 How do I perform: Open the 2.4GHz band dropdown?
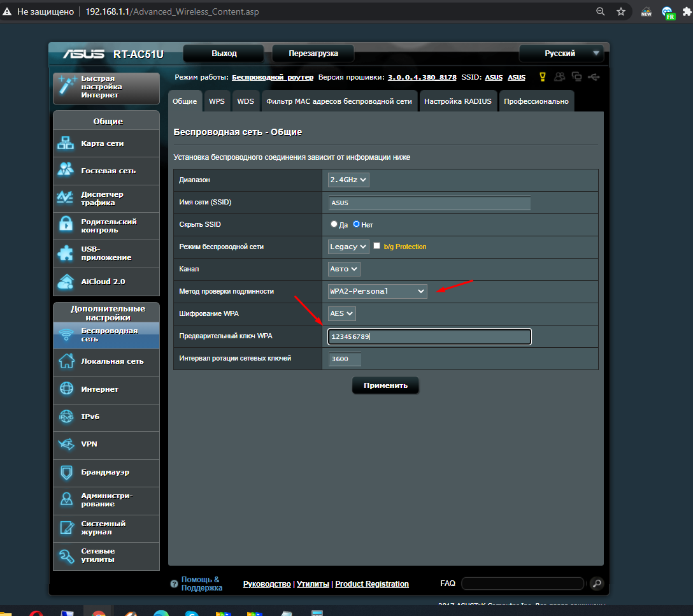pos(348,180)
